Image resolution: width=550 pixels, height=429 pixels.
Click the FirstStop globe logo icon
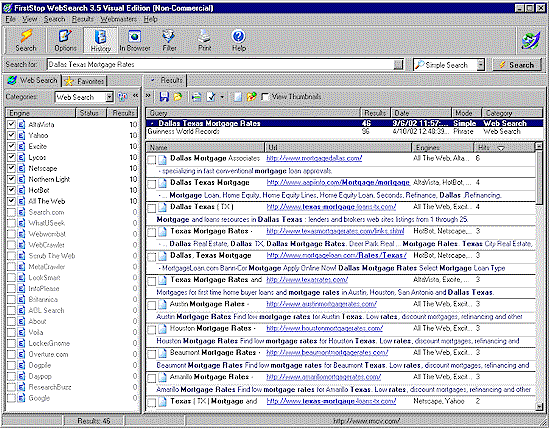tap(530, 40)
